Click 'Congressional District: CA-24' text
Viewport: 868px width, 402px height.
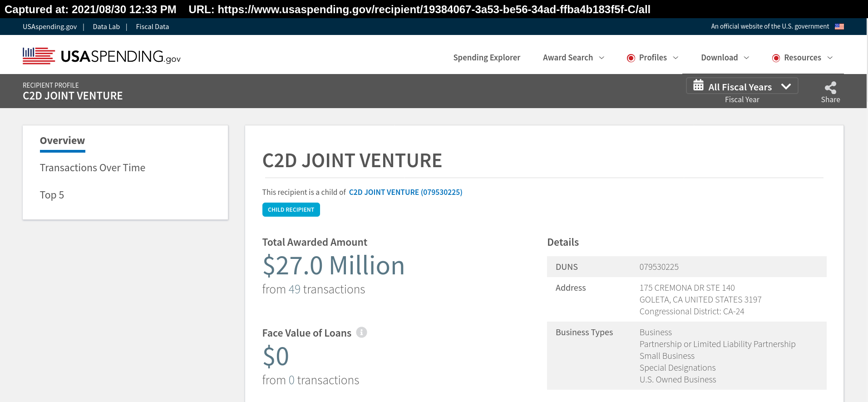(692, 312)
